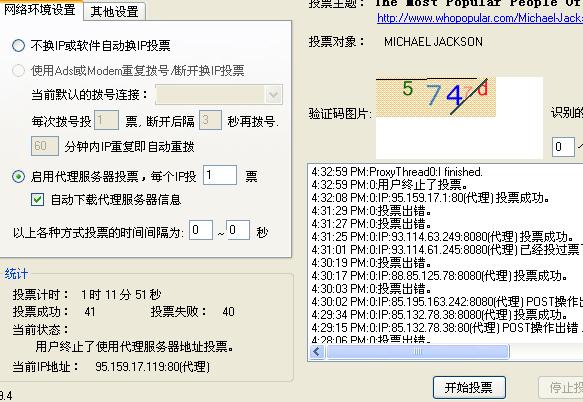Click the 每次拨号投 votes count field
583x402 pixels.
pyautogui.click(x=106, y=120)
